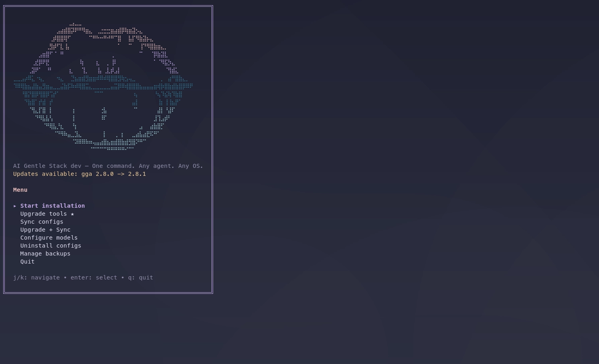The width and height of the screenshot is (599, 364).
Task: Click the Menu heading
Action: click(x=20, y=190)
